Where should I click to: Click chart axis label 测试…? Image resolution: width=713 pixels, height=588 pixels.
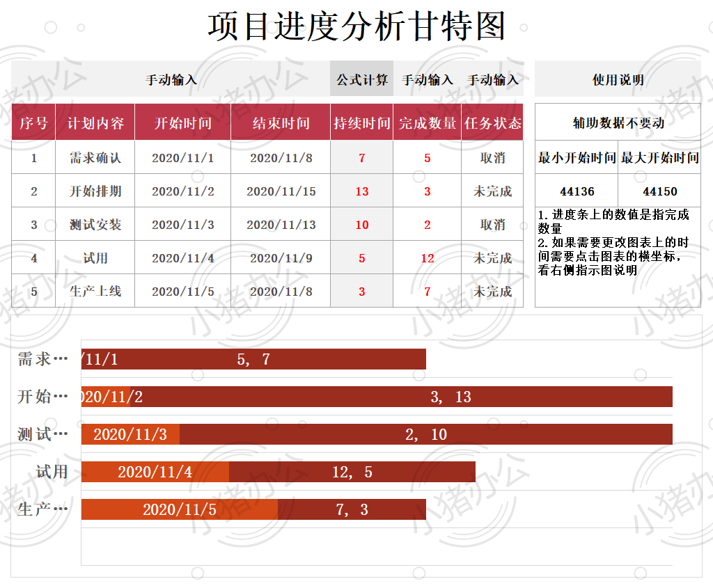[x=42, y=434]
